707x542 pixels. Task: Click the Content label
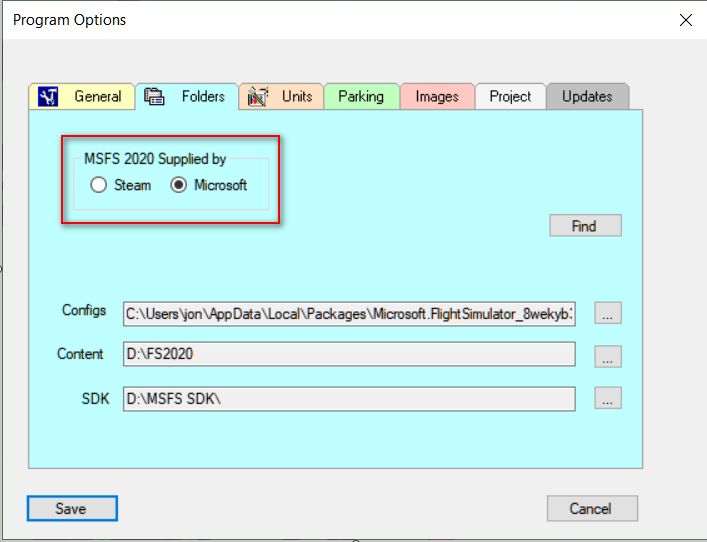(80, 354)
